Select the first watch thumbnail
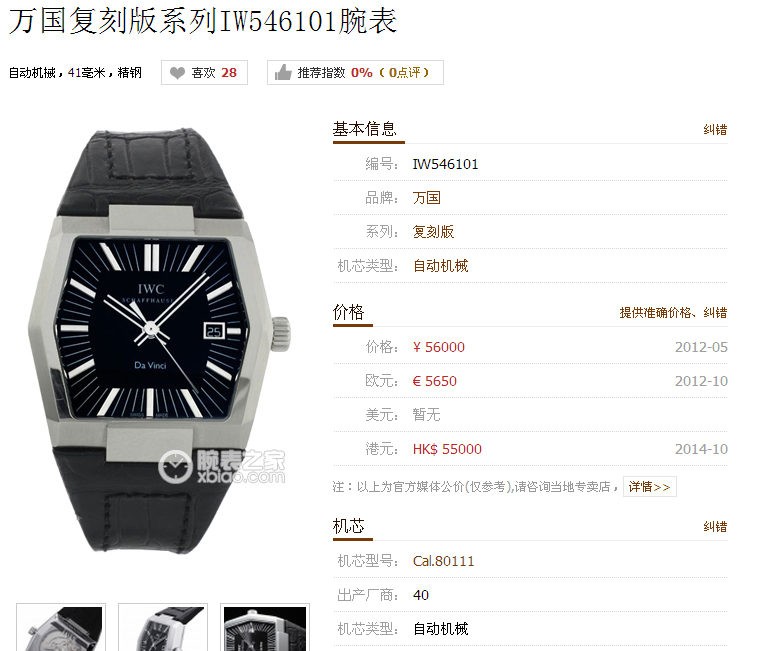 click(61, 627)
